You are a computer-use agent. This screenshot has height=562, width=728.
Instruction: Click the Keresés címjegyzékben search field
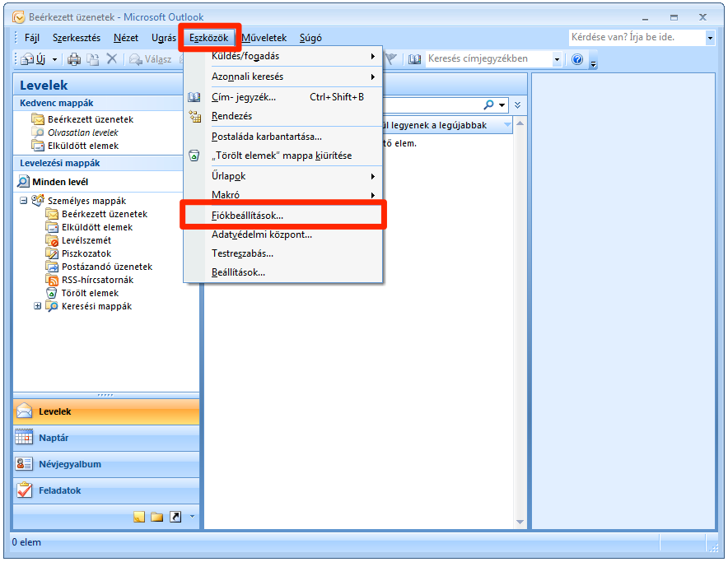coord(489,59)
